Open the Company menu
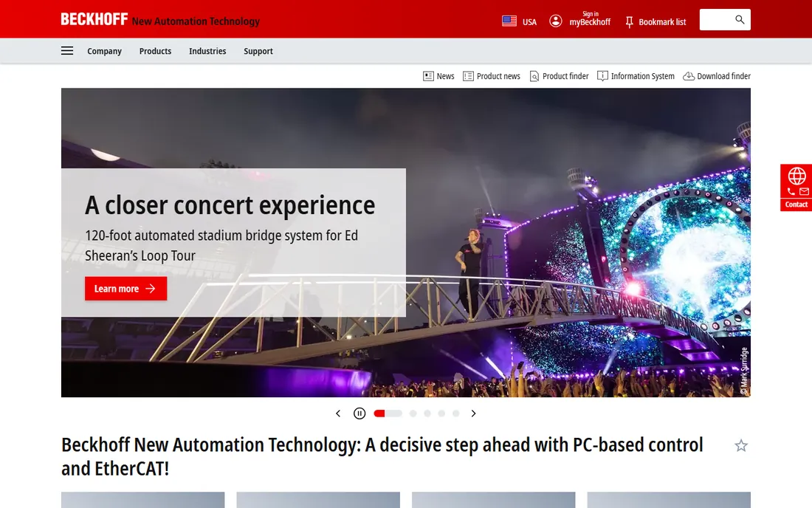812x508 pixels. [x=105, y=51]
